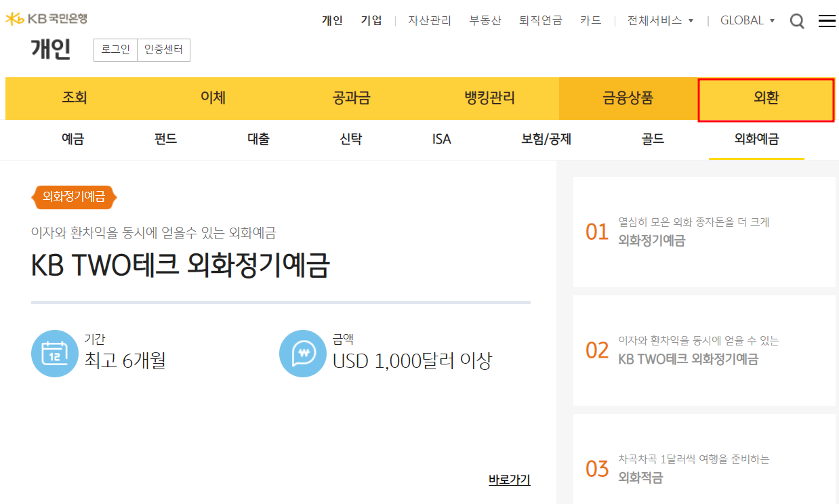
Task: Go to 부동산
Action: (485, 20)
